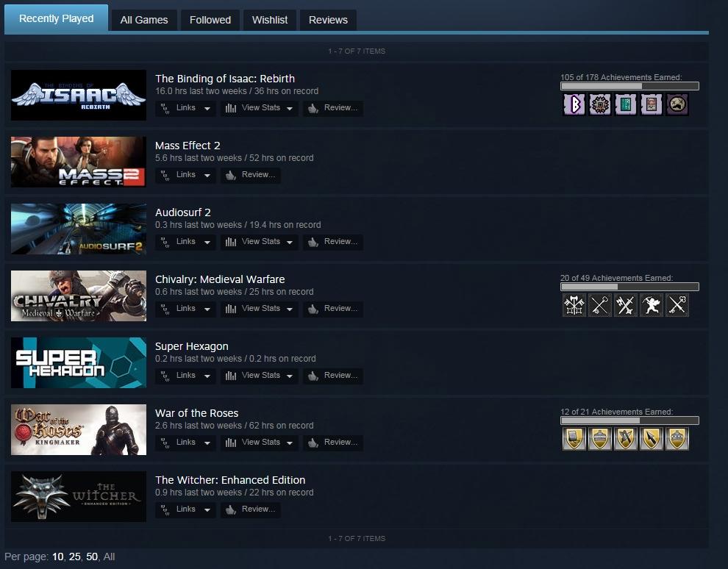Viewport: 728px width, 569px height.
Task: Open Links dropdown for Chivalry: Medieval Warfare
Action: coord(185,309)
